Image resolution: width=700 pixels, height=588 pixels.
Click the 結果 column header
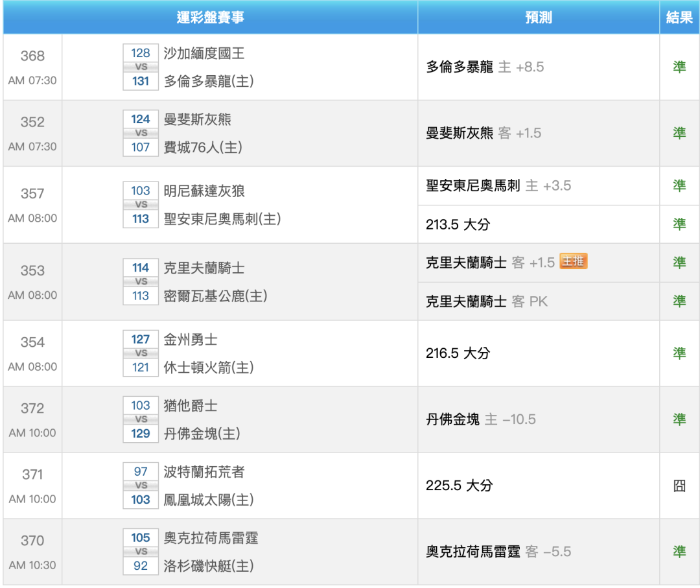coord(679,18)
